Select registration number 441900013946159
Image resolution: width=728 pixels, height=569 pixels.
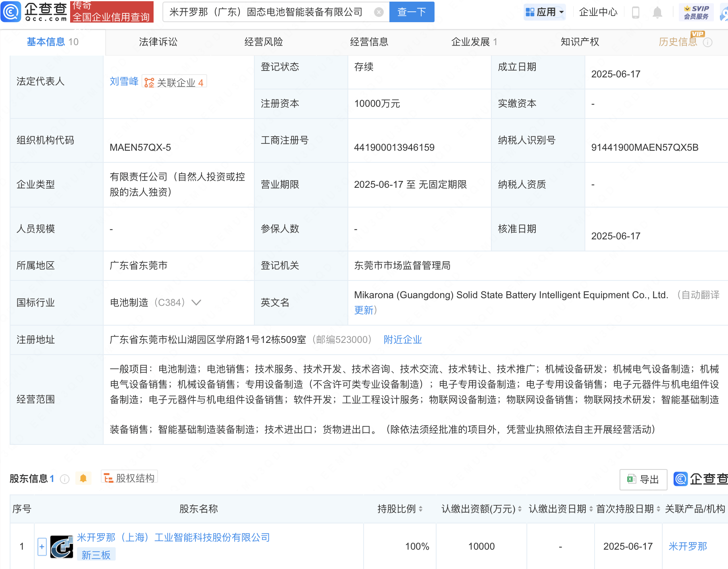click(394, 147)
